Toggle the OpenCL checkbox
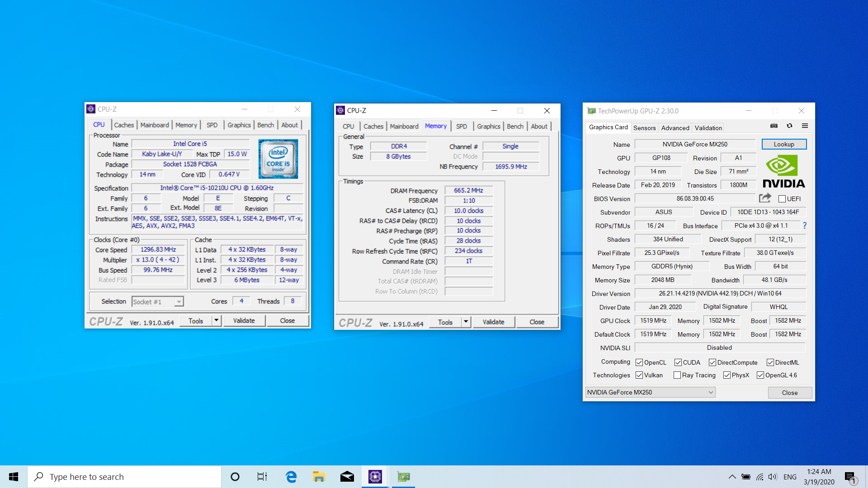The image size is (868, 488). (x=639, y=362)
